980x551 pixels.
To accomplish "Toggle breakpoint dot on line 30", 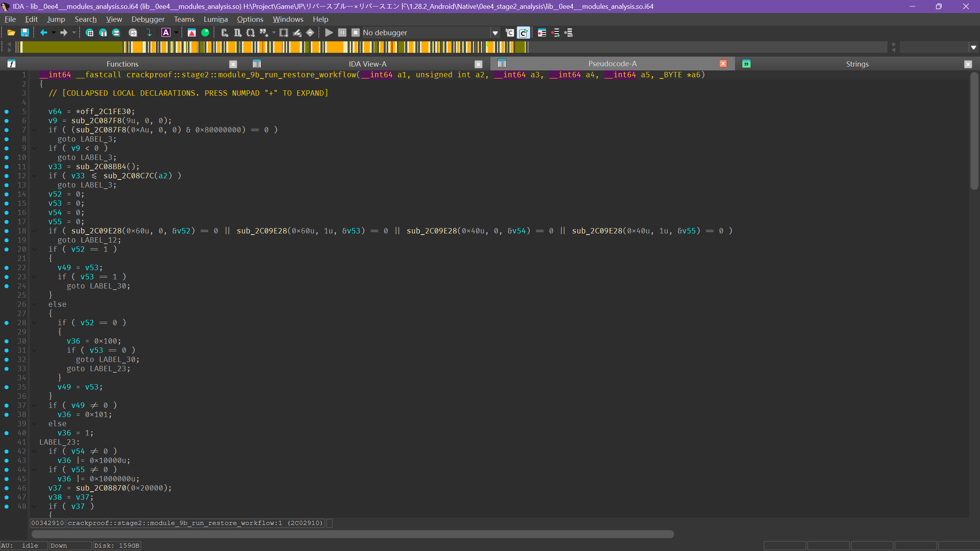I will pyautogui.click(x=7, y=341).
